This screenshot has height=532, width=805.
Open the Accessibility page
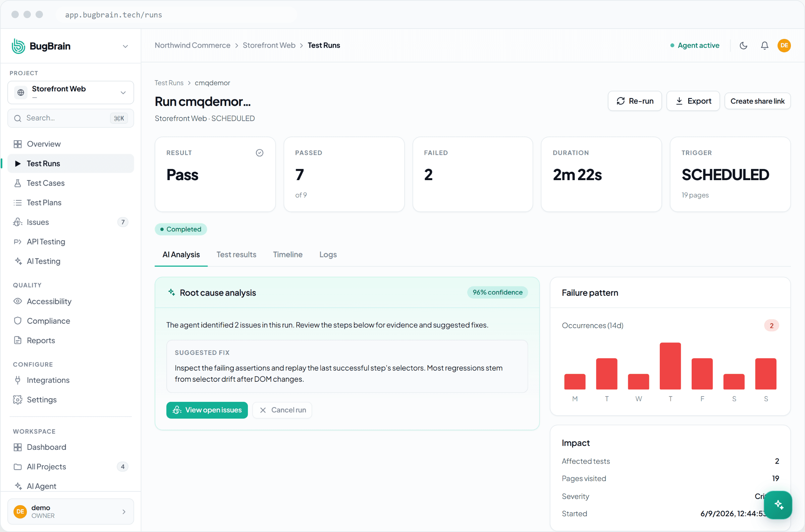(70, 301)
